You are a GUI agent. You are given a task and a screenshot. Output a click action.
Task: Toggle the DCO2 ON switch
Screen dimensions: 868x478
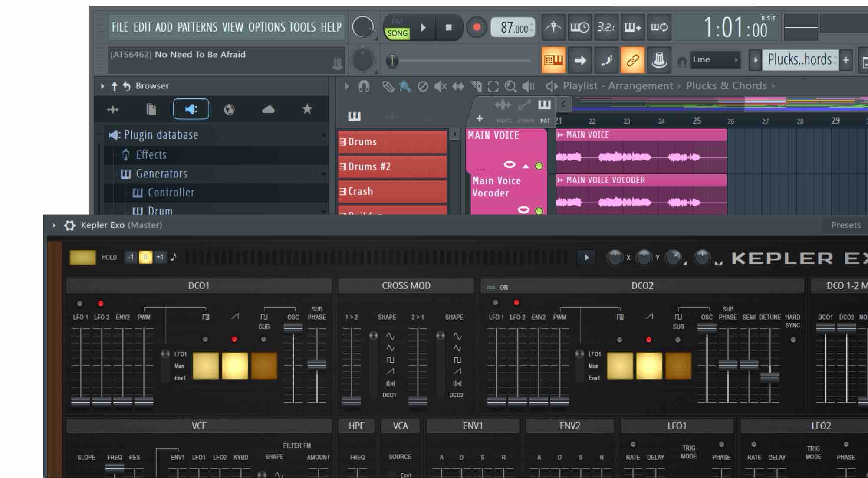point(491,287)
